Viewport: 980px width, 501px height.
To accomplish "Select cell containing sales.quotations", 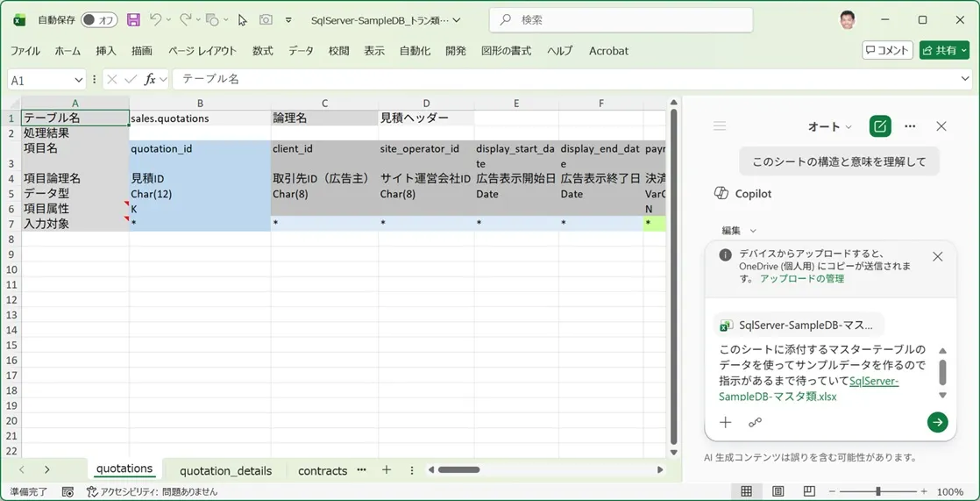I will pyautogui.click(x=200, y=118).
